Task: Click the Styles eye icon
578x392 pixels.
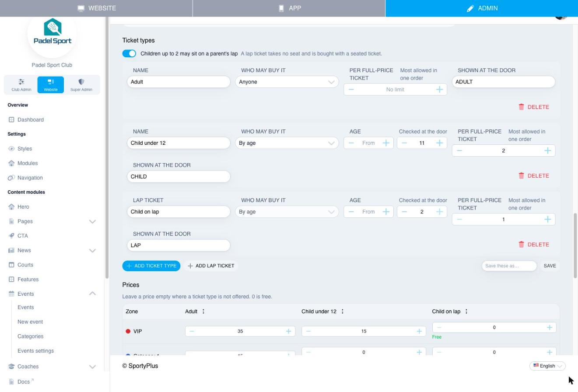Action: tap(11, 149)
